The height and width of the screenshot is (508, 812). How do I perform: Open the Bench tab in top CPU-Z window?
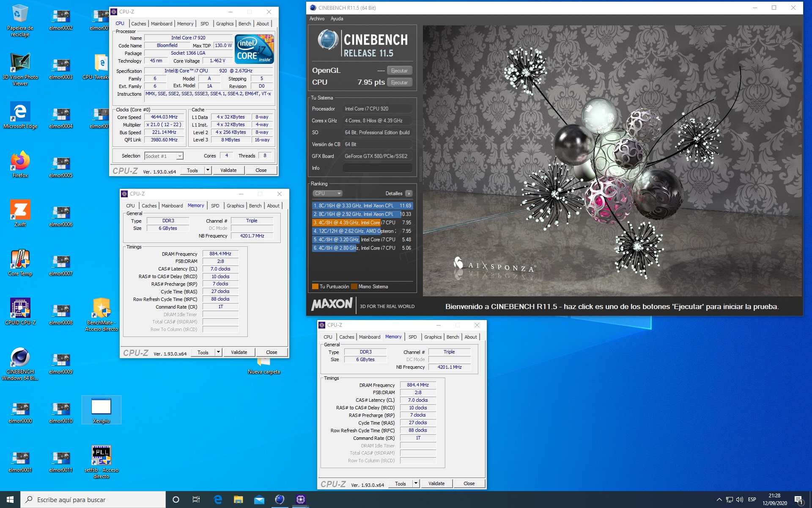click(244, 24)
